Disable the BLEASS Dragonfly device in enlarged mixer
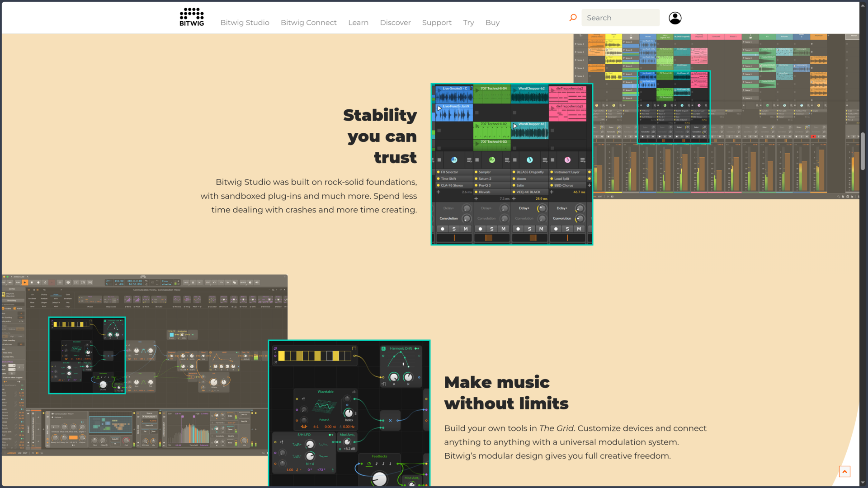 pos(514,172)
